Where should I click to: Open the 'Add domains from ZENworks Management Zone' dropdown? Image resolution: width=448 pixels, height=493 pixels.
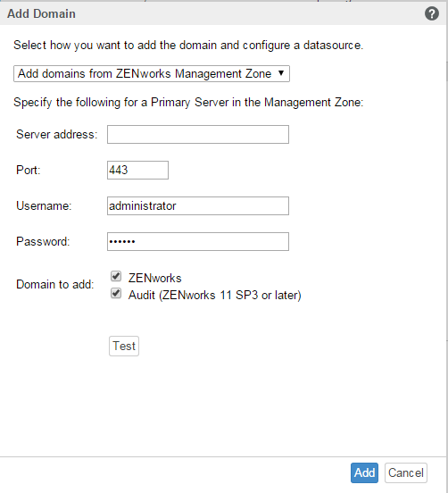point(152,73)
